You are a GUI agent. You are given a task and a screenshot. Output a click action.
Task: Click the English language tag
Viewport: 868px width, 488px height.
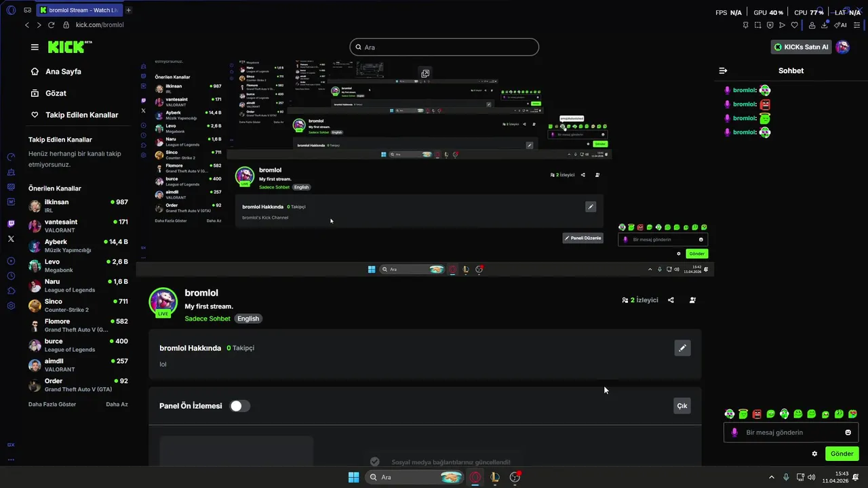pyautogui.click(x=248, y=319)
